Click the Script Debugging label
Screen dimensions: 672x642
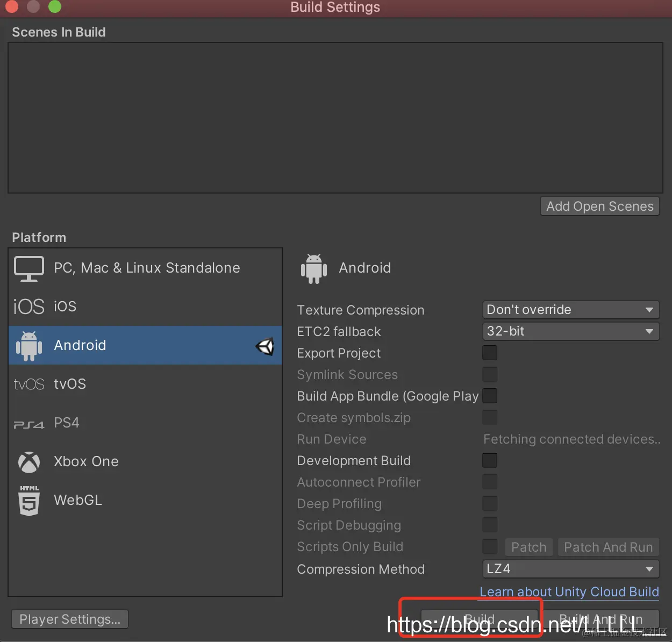(x=349, y=525)
